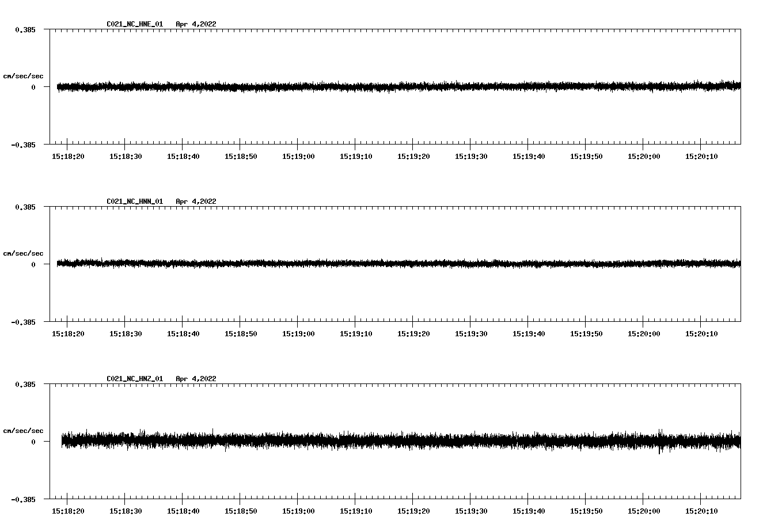The height and width of the screenshot is (532, 782).
Task: Select the 15:18:30 tick label under HNN plot
Action: (126, 334)
